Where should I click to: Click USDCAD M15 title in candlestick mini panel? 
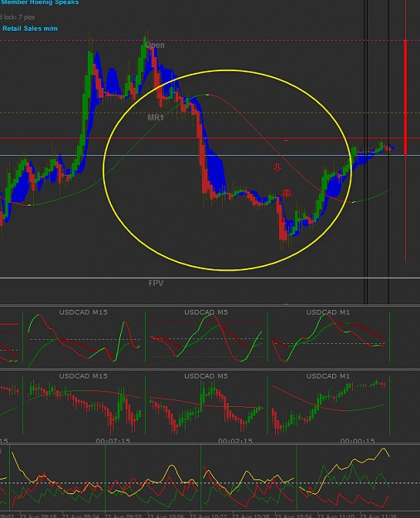83,376
